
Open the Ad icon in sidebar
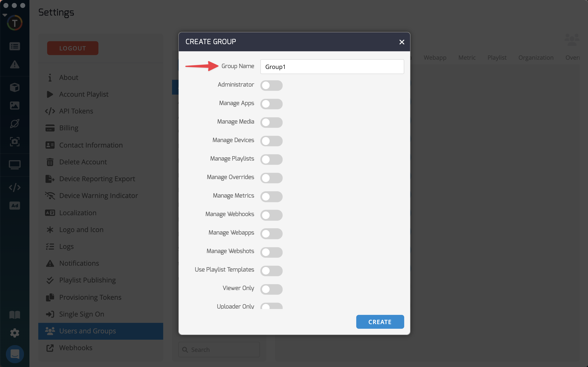(x=15, y=206)
